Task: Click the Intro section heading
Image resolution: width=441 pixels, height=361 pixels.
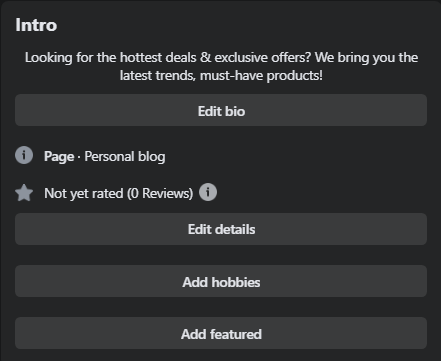Action: click(x=36, y=25)
